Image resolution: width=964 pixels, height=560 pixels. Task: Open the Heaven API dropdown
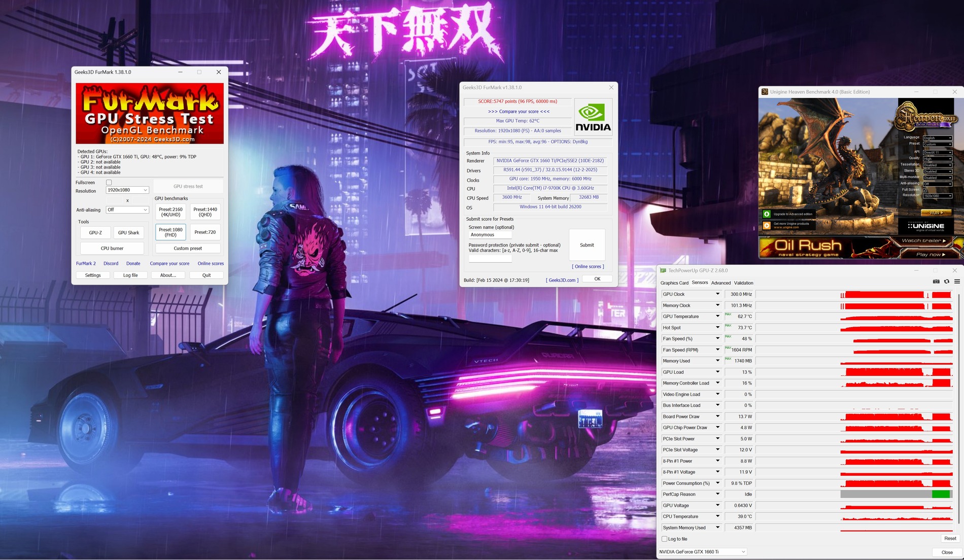(x=937, y=152)
